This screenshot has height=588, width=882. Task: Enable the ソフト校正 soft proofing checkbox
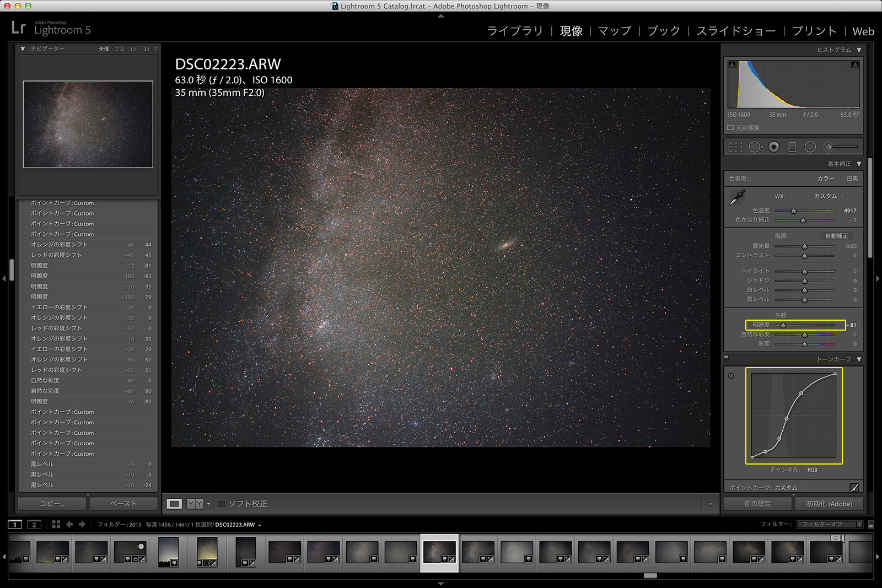222,504
